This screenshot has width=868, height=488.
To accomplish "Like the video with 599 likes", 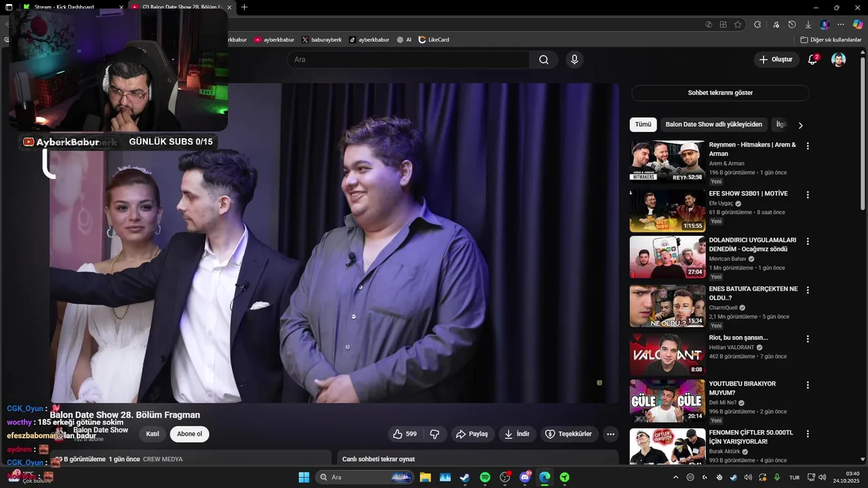I will click(x=405, y=434).
